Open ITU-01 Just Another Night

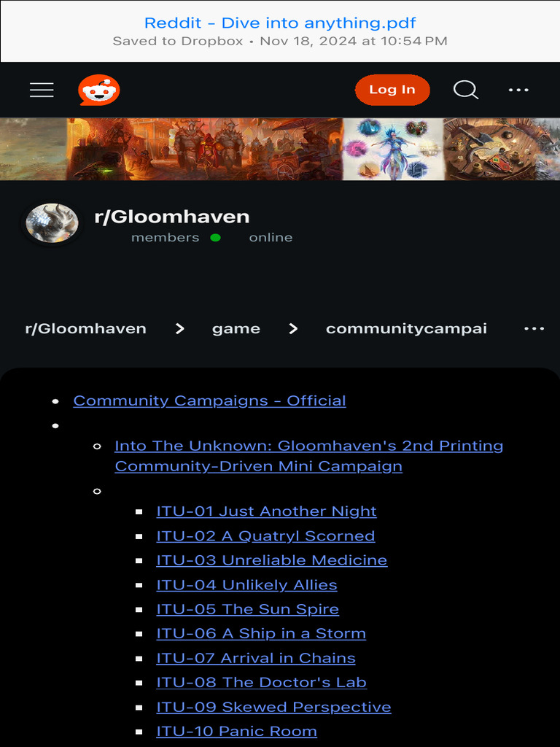[x=266, y=511]
